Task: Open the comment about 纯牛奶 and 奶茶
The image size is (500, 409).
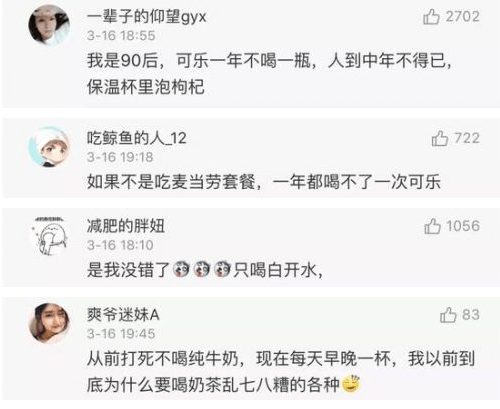Action: (x=281, y=371)
